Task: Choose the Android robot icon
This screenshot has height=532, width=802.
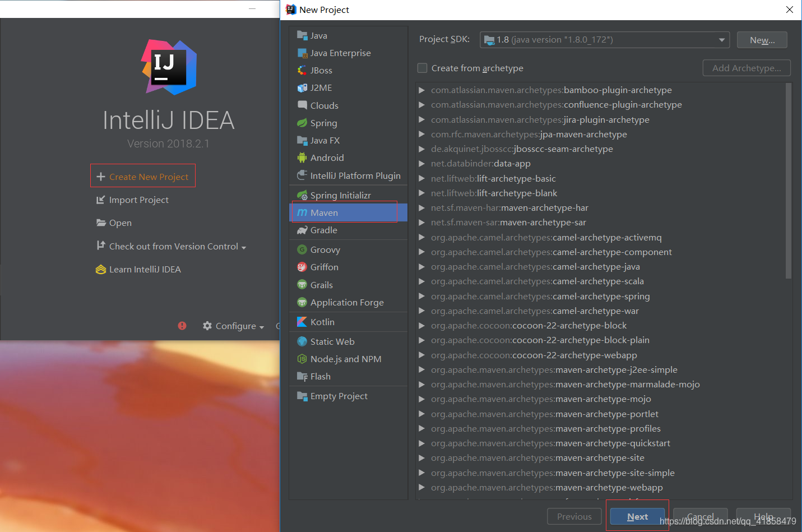Action: pyautogui.click(x=302, y=158)
